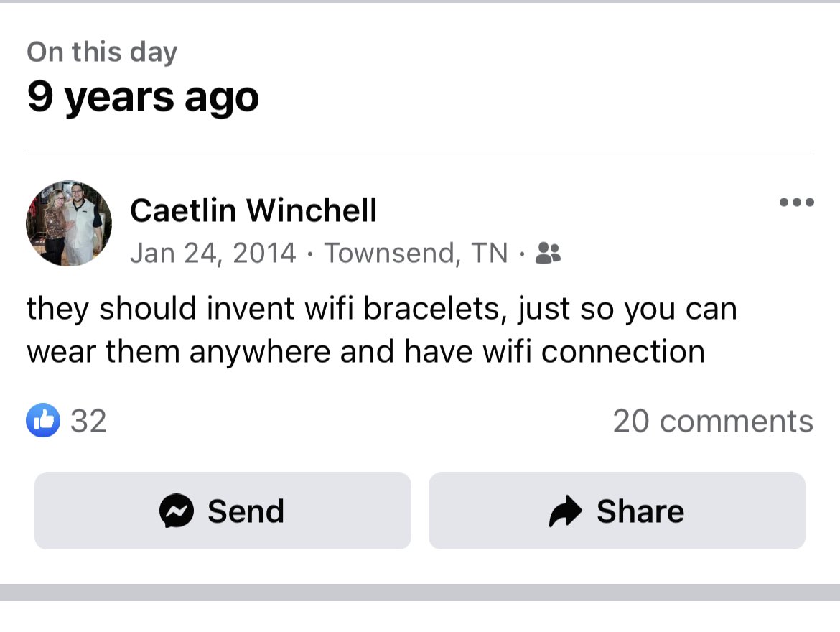This screenshot has width=840, height=632.
Task: Tap the thin divider line under the heading
Action: [x=420, y=154]
